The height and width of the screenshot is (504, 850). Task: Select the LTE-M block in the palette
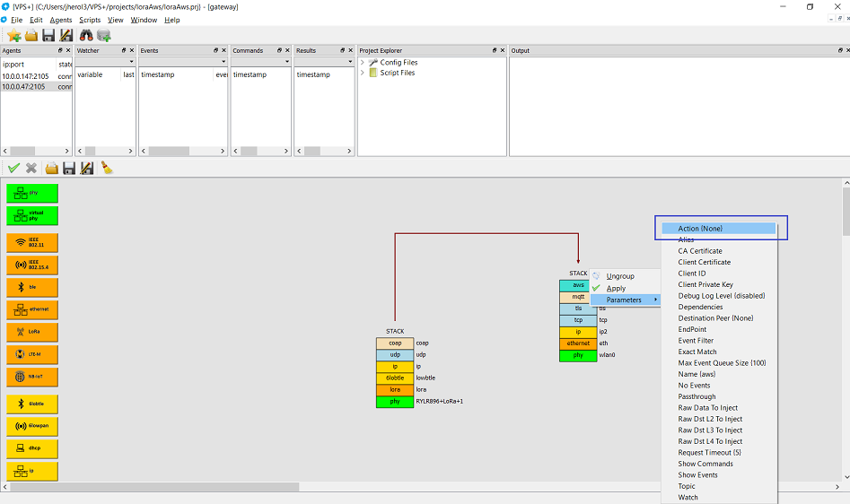click(32, 354)
